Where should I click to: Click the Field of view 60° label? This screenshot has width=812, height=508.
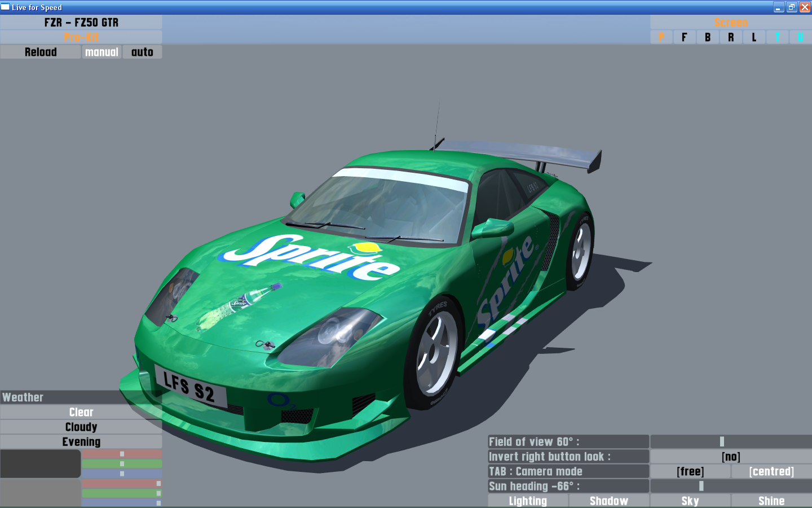(568, 442)
